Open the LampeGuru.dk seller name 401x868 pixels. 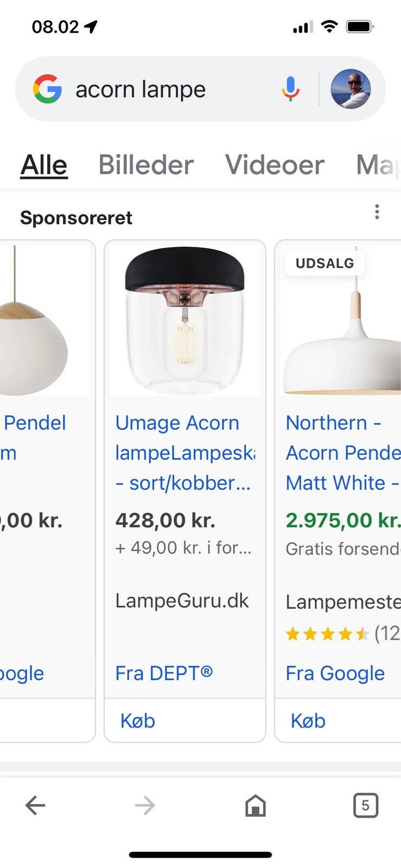(x=182, y=601)
